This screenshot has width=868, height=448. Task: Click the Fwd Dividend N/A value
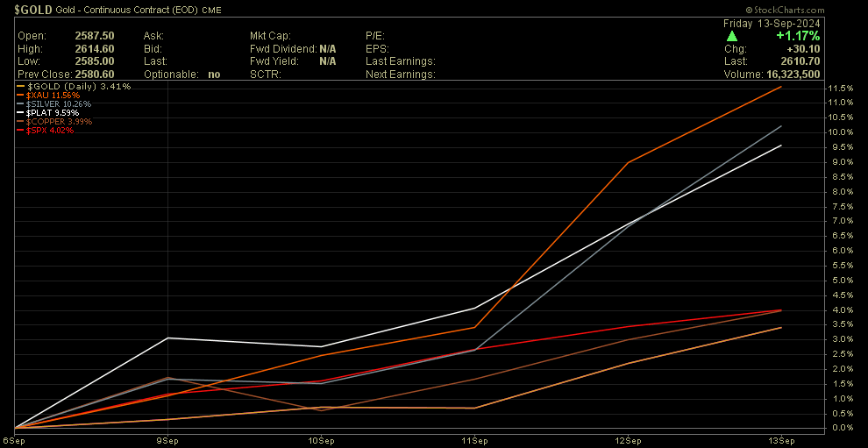click(328, 48)
